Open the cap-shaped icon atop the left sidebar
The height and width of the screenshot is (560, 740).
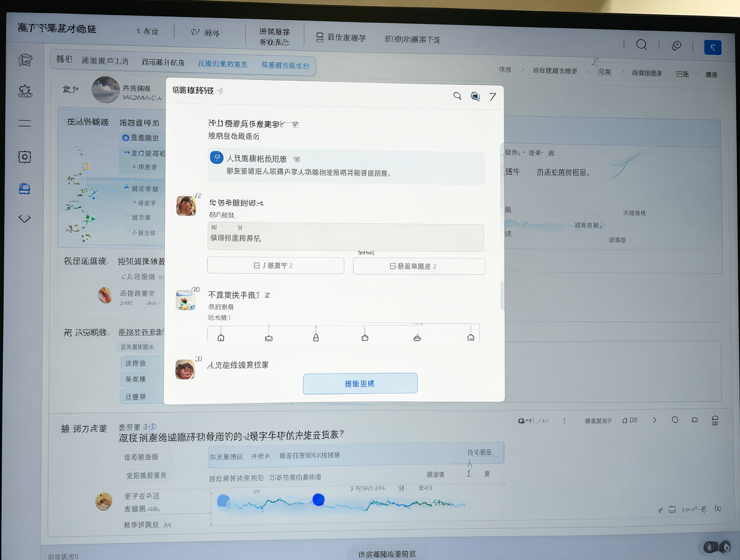25,60
